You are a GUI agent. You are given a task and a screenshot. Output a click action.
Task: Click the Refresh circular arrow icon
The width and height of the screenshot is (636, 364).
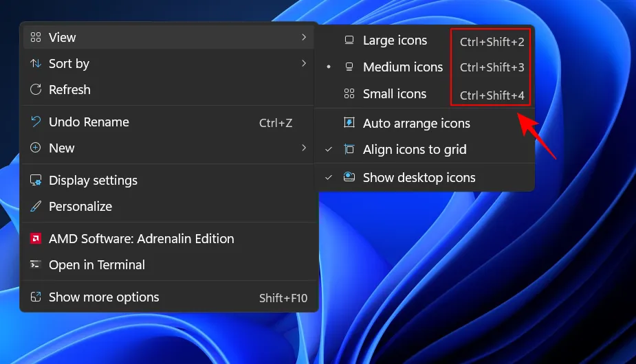pyautogui.click(x=36, y=89)
